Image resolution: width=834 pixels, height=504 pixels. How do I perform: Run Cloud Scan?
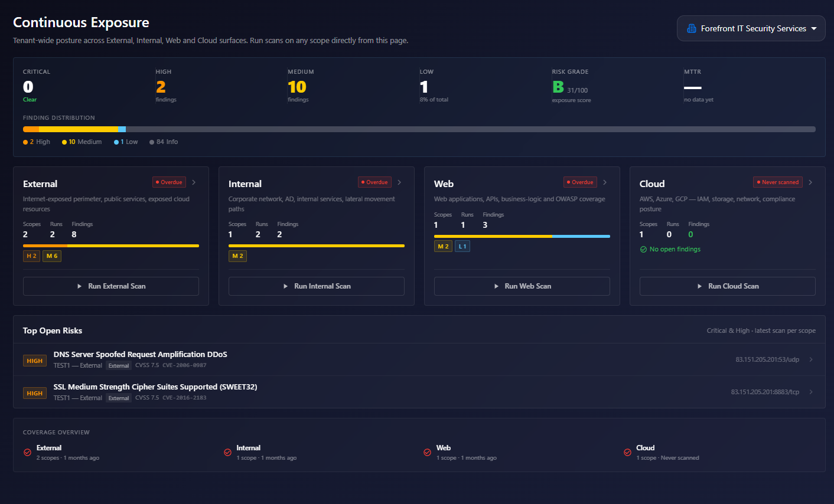(x=728, y=286)
